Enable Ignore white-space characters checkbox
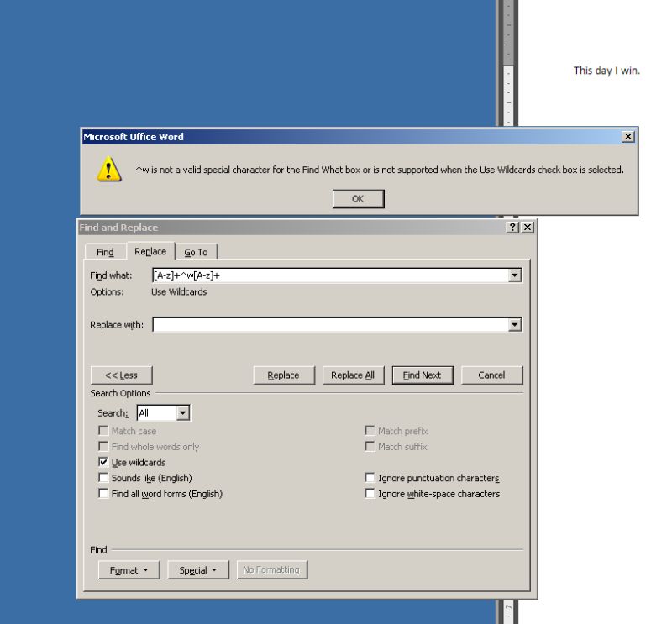The image size is (672, 624). [x=370, y=493]
